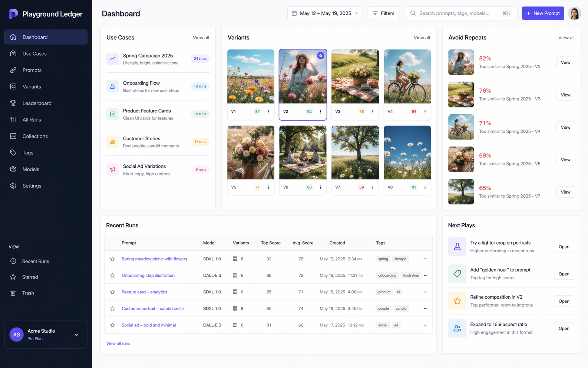
Task: Select the V6 picnic group variant thumbnail
Action: pyautogui.click(x=303, y=152)
